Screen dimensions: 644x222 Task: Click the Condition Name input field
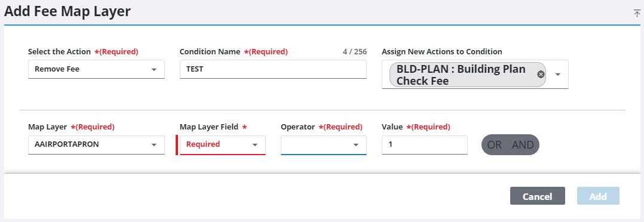273,69
